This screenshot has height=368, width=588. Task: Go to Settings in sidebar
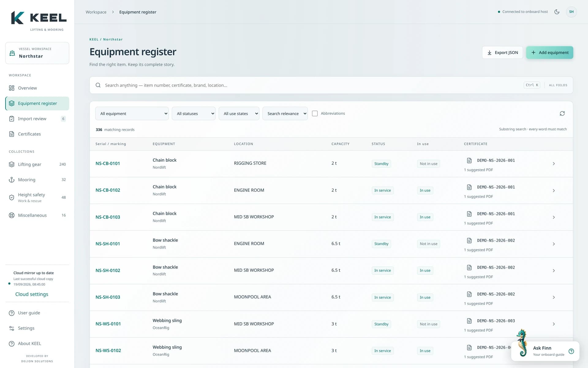pos(37,328)
